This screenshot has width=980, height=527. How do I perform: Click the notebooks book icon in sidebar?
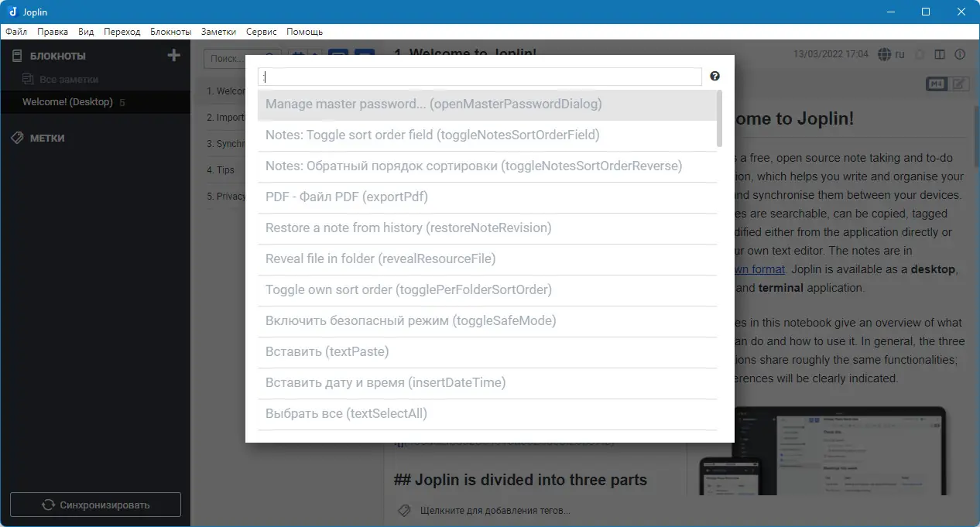[17, 56]
